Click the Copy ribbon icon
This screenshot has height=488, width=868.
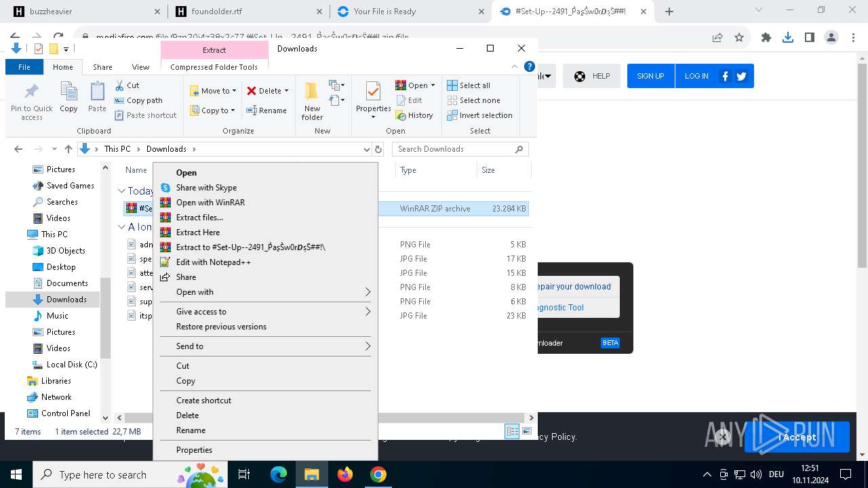pyautogui.click(x=68, y=97)
